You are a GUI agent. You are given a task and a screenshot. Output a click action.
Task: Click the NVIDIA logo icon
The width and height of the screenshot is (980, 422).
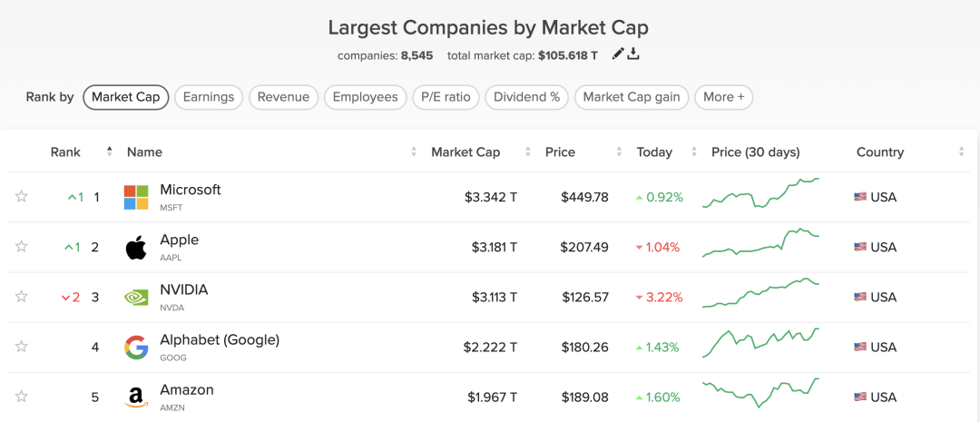(136, 298)
